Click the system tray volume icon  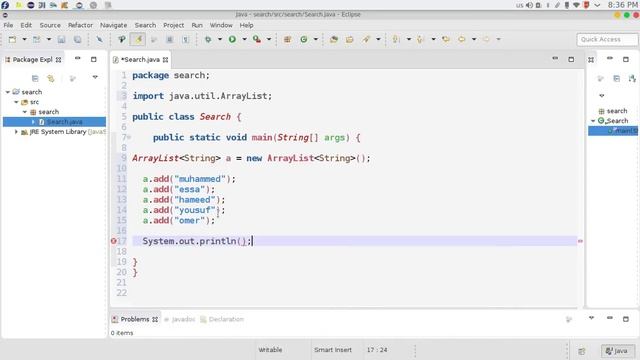[529, 5]
